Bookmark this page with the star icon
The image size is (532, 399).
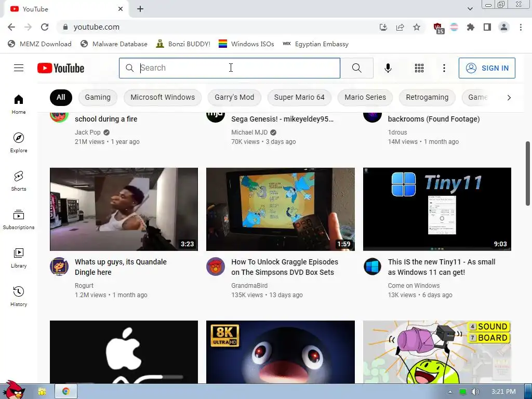tap(417, 27)
